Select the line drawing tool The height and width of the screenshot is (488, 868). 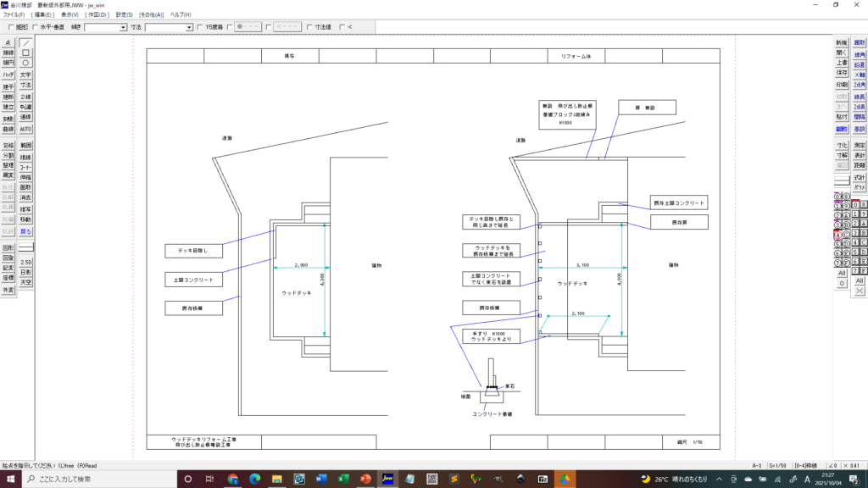[x=25, y=42]
